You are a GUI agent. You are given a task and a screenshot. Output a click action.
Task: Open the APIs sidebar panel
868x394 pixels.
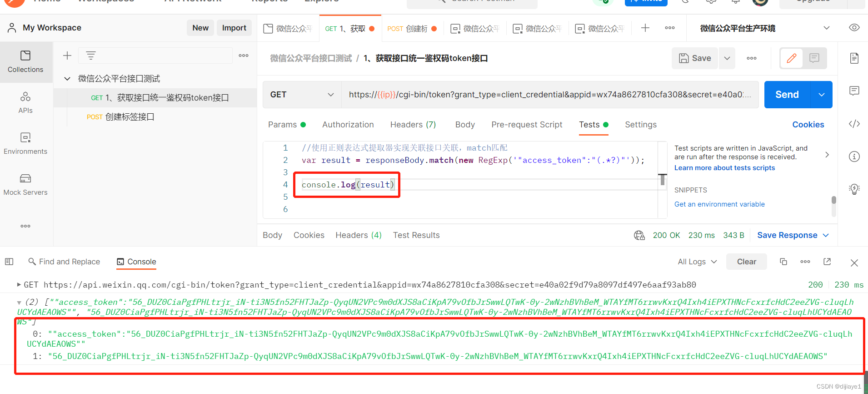tap(25, 103)
